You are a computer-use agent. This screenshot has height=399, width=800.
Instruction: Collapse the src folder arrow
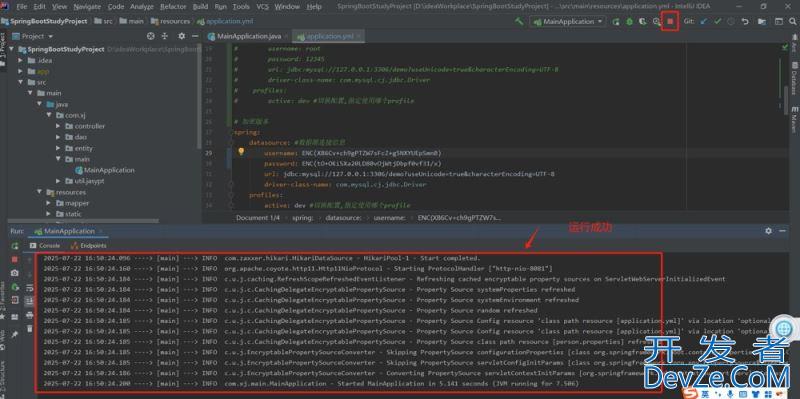click(x=20, y=82)
